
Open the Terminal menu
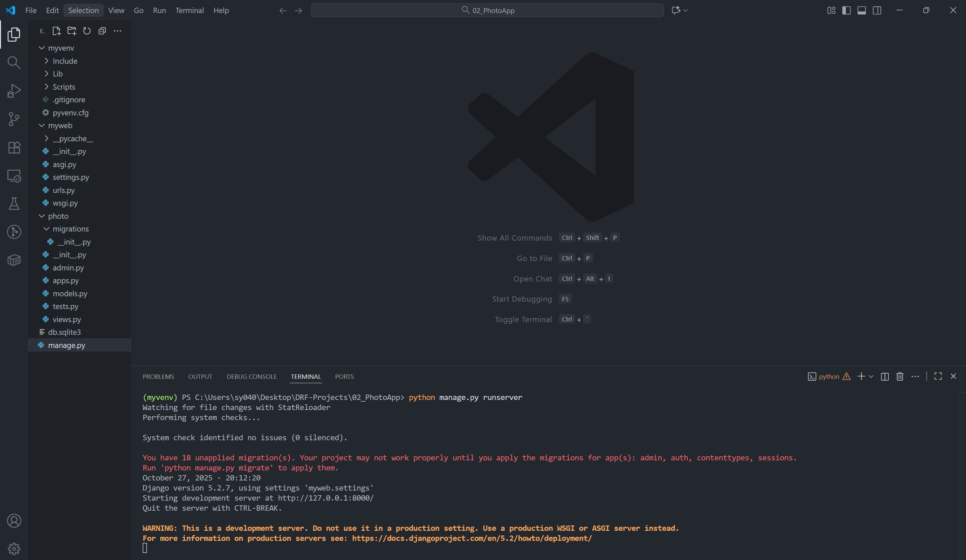tap(189, 10)
